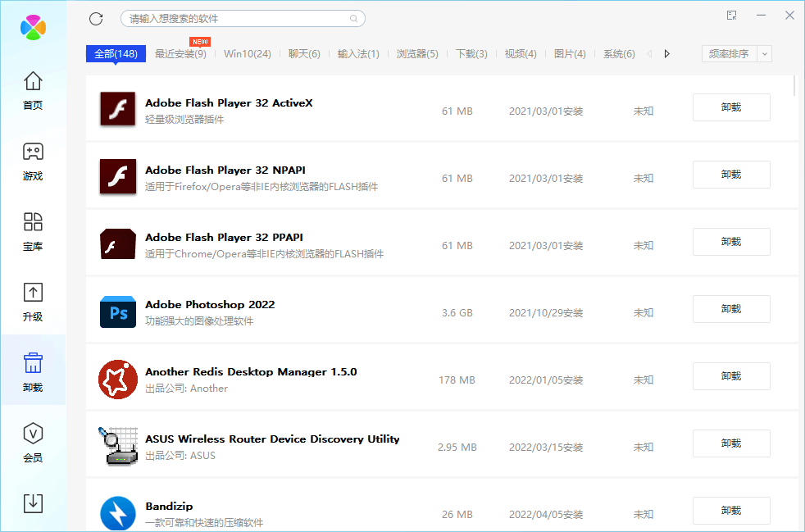Screen dimensions: 805x532
Task: Click the Bandizip lightning icon
Action: pos(117,513)
